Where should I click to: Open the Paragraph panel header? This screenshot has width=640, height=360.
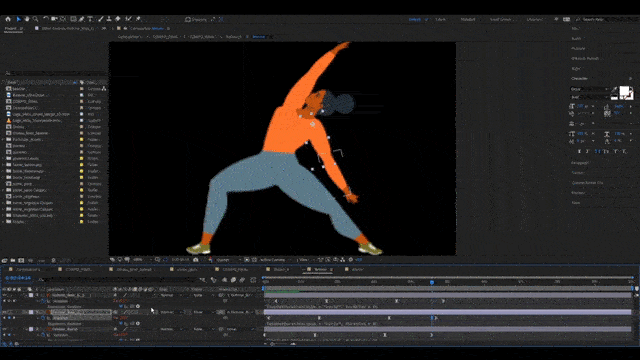pos(580,163)
